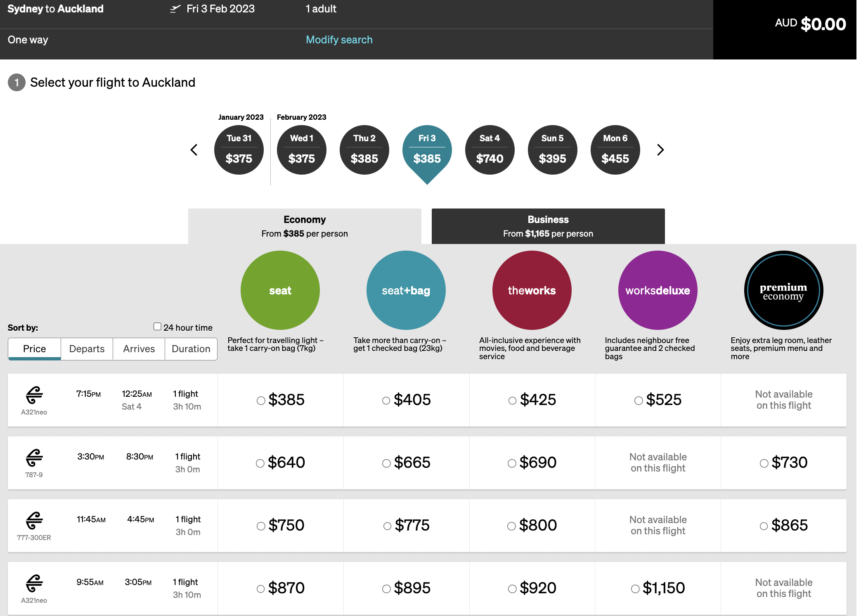Select $895 seat+bag fare
The height and width of the screenshot is (616, 861).
386,589
